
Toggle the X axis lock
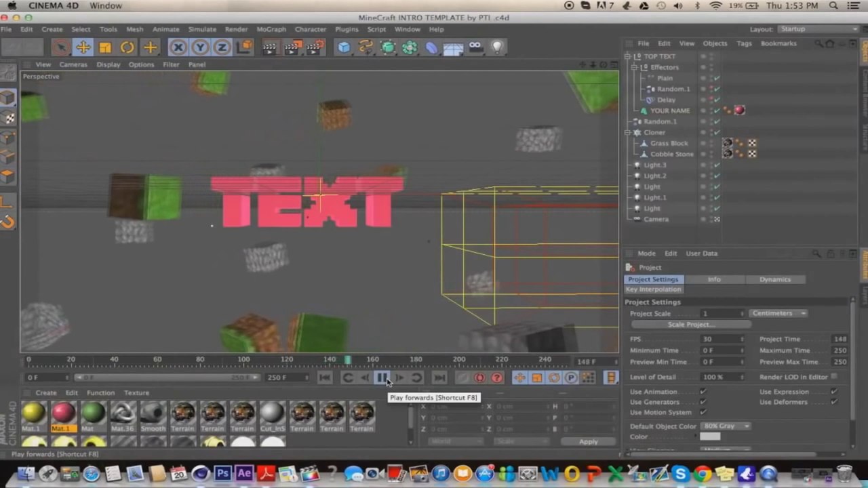178,47
